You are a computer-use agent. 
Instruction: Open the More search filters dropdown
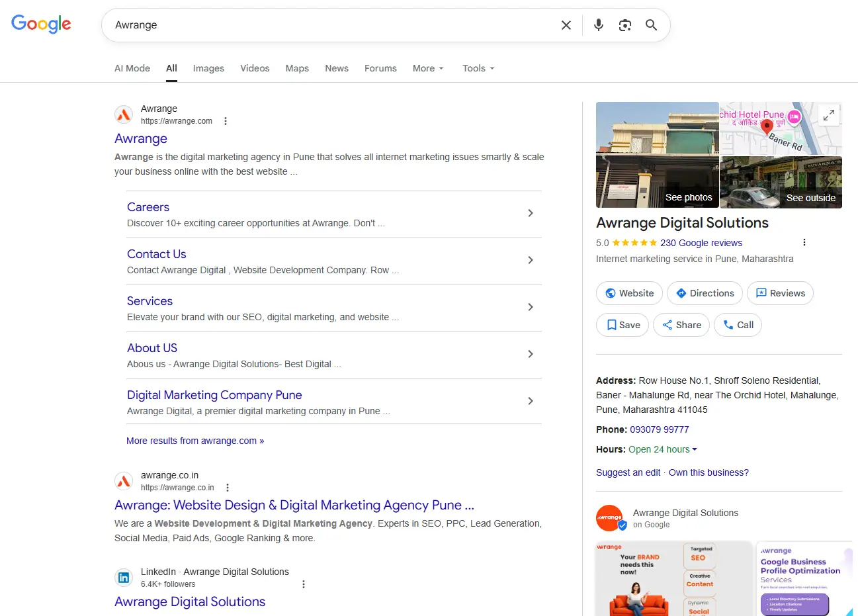(427, 68)
